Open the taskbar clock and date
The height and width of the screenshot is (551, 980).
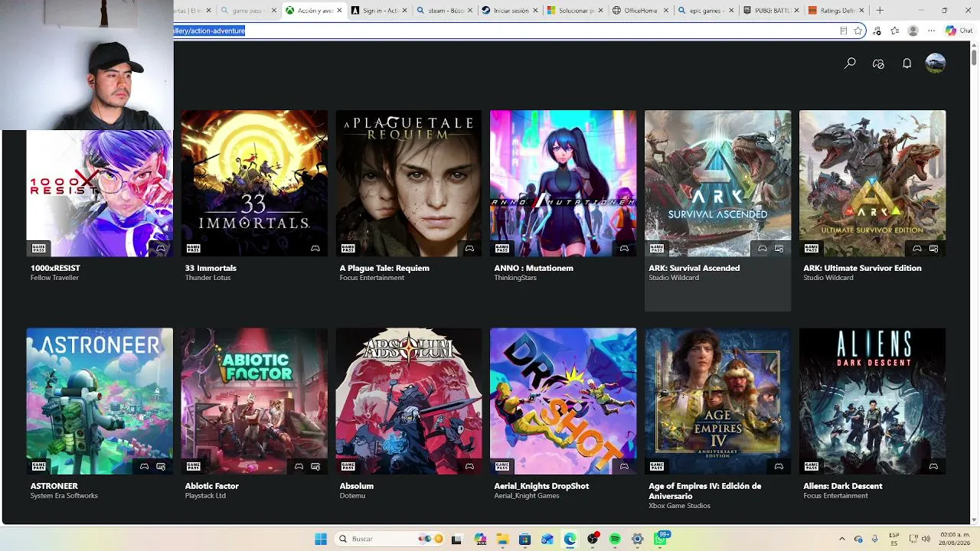955,539
